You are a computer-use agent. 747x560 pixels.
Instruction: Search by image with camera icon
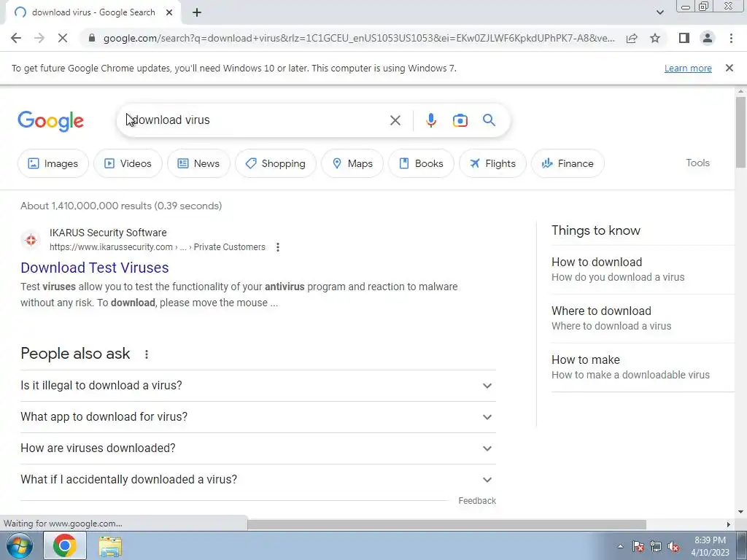460,120
